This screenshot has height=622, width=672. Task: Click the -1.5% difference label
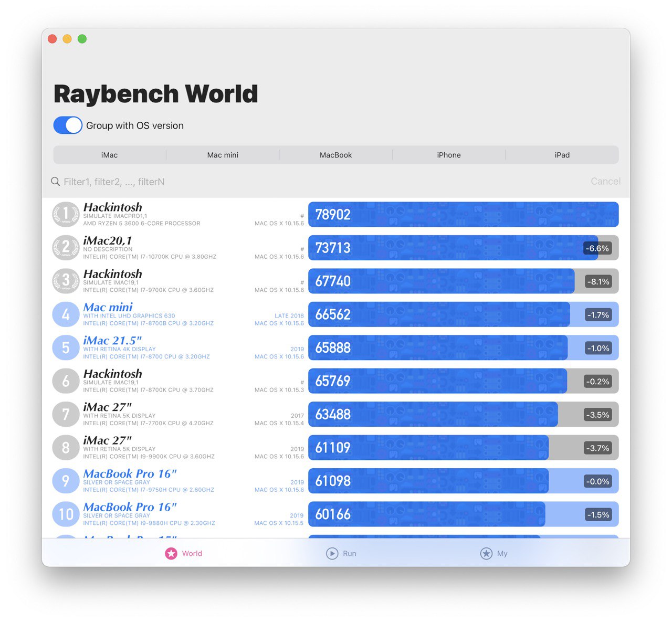(598, 515)
